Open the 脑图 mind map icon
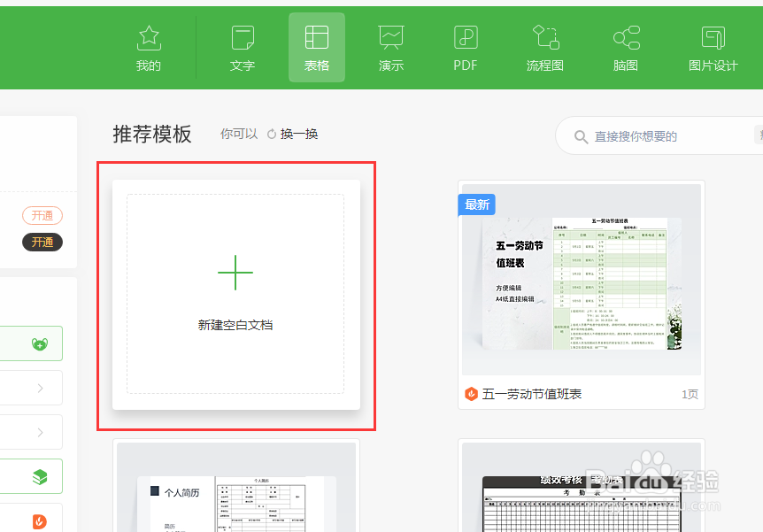The height and width of the screenshot is (532, 763). 626,46
